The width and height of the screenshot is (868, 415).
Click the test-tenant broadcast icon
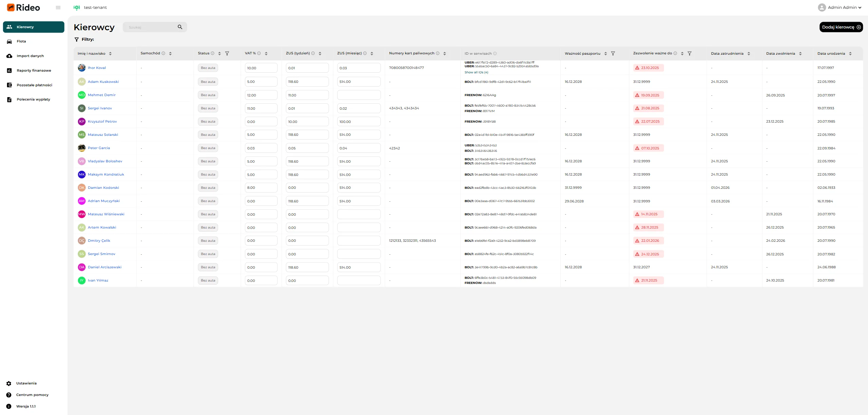[x=77, y=7]
